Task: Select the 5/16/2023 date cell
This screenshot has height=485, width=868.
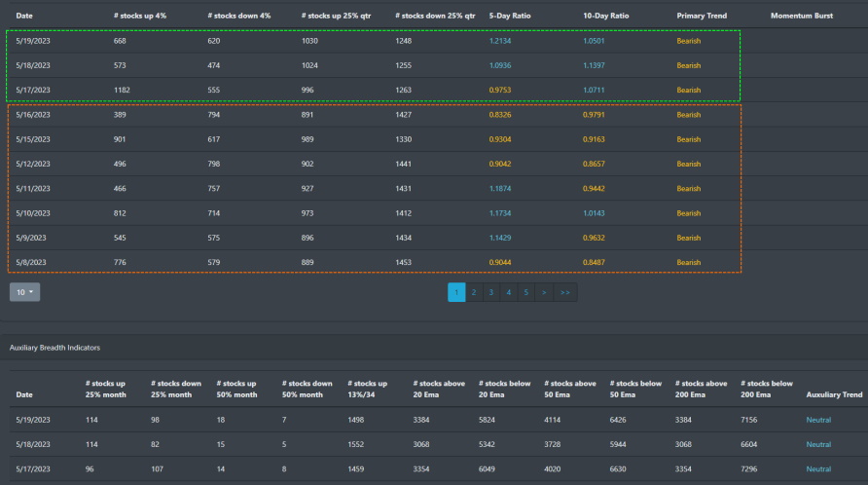Action: [33, 115]
